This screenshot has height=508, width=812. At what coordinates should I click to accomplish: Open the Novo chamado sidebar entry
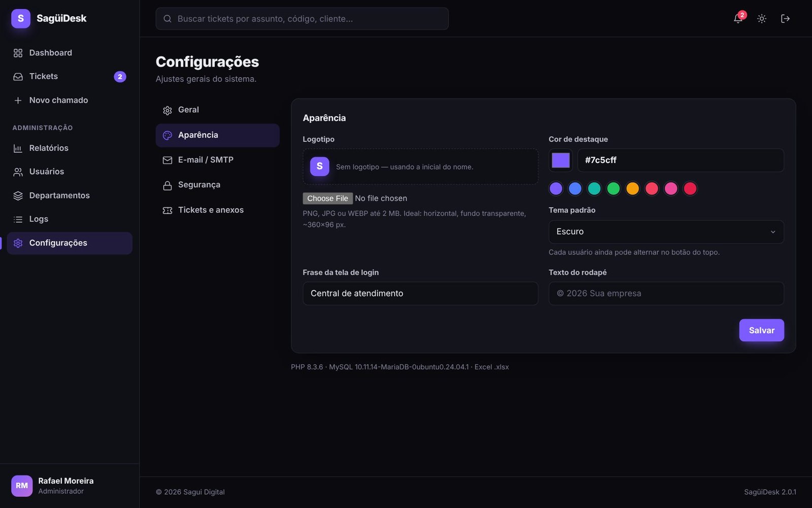point(70,100)
